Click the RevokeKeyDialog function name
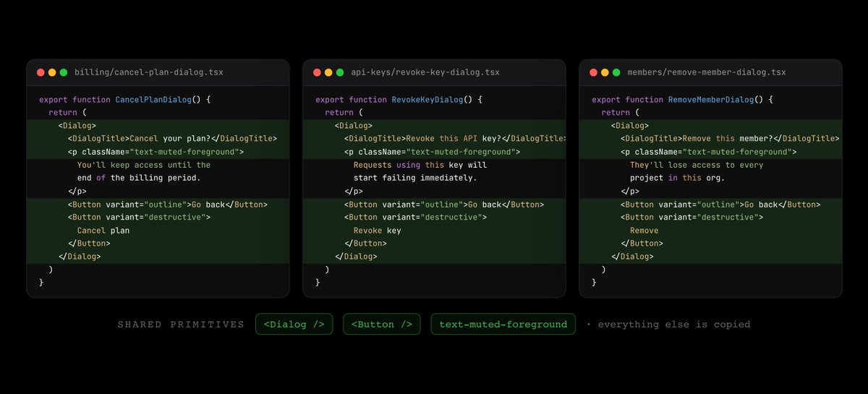Screen dimensions: 868x394 (427, 100)
